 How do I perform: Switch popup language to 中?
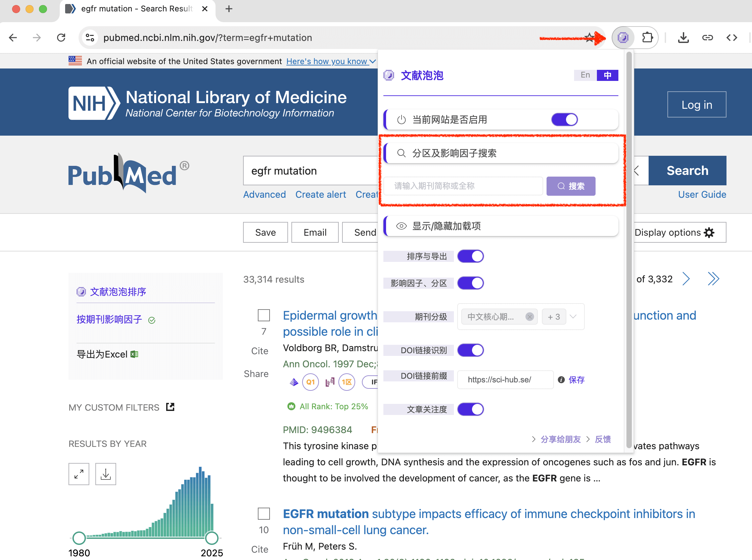coord(608,75)
